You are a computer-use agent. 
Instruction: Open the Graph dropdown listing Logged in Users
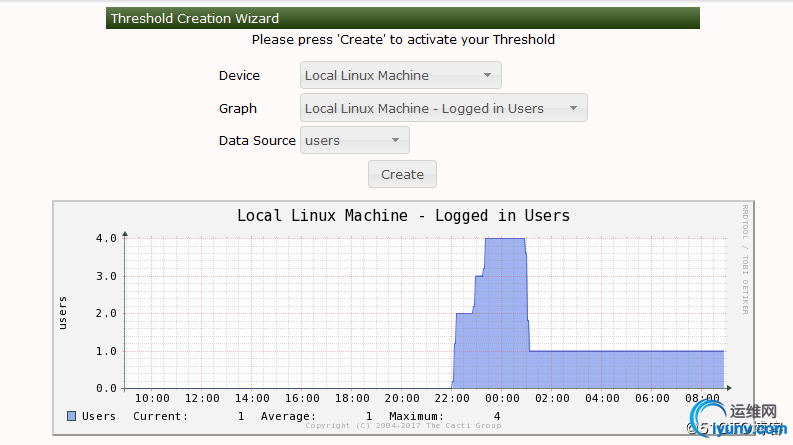pyautogui.click(x=444, y=108)
